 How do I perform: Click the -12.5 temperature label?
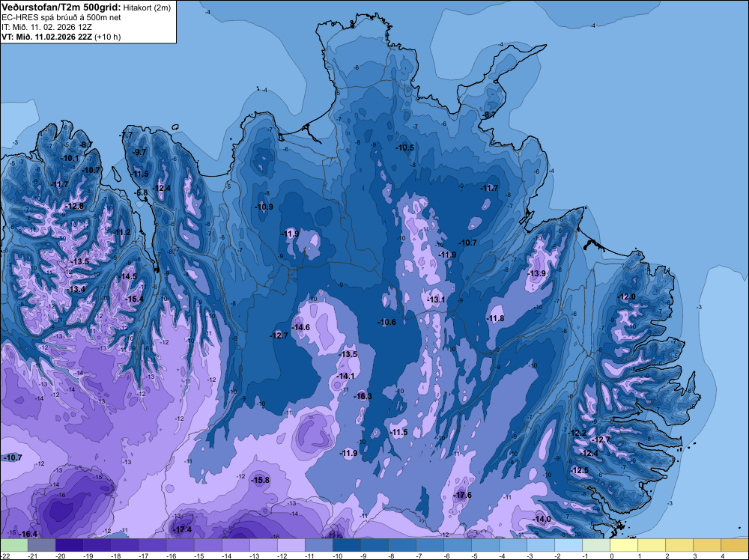[x=580, y=470]
